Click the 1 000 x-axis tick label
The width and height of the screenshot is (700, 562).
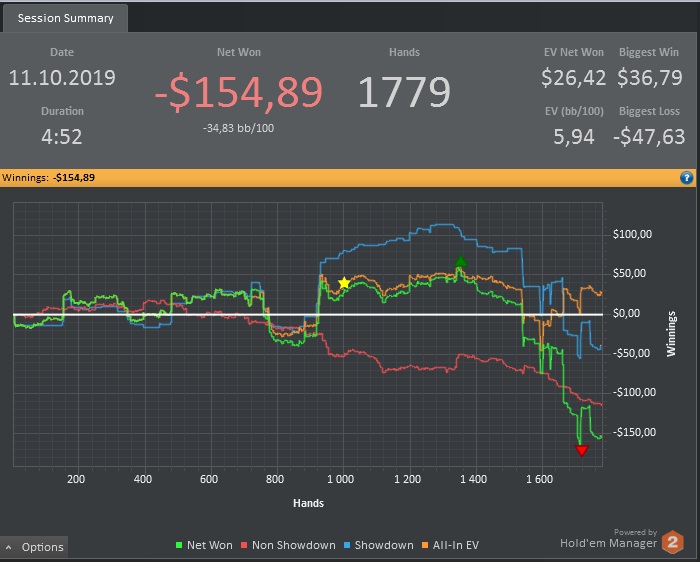tap(340, 479)
